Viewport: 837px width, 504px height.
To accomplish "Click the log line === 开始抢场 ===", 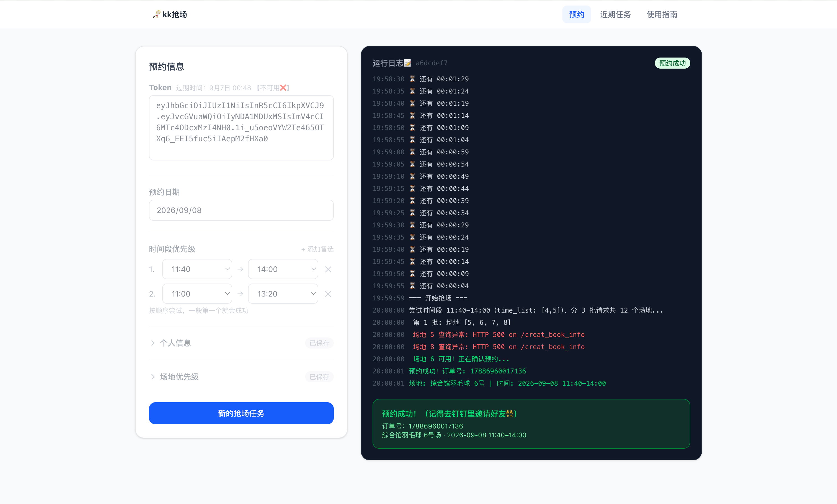I will click(x=438, y=298).
